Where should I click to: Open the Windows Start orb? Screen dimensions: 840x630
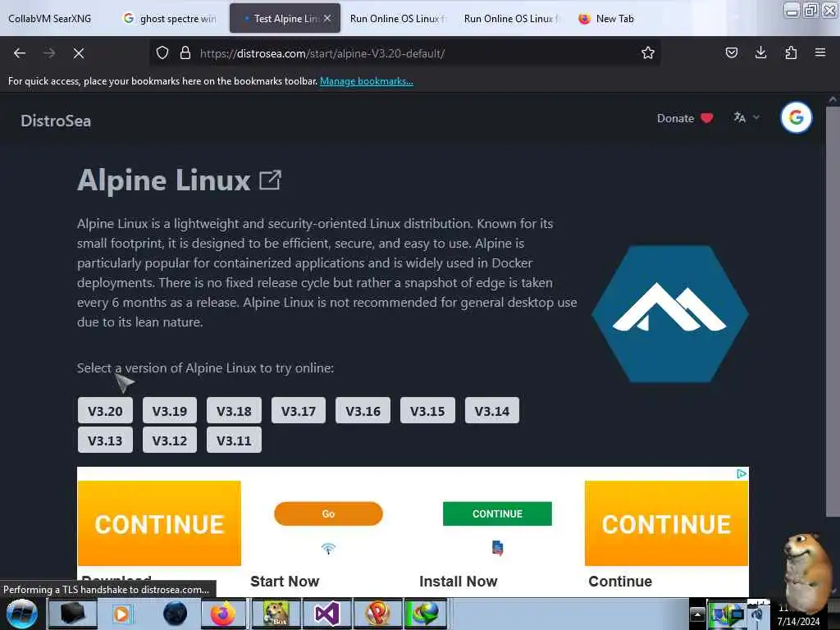point(21,614)
